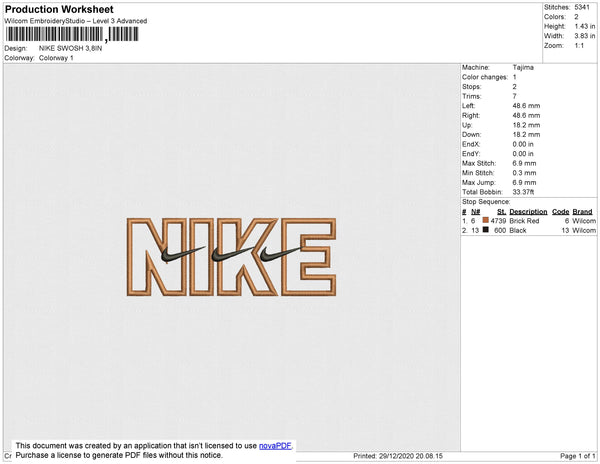Image resolution: width=600 pixels, height=464 pixels.
Task: Click the Stitches value 5341
Action: click(x=582, y=7)
